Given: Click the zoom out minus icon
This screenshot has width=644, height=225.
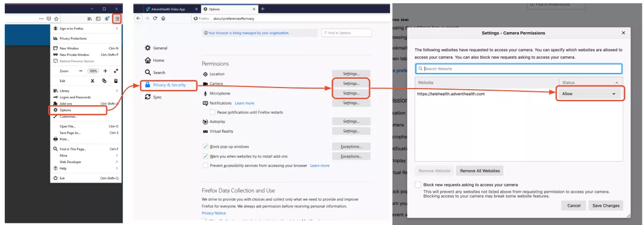Looking at the screenshot, I should click(80, 71).
